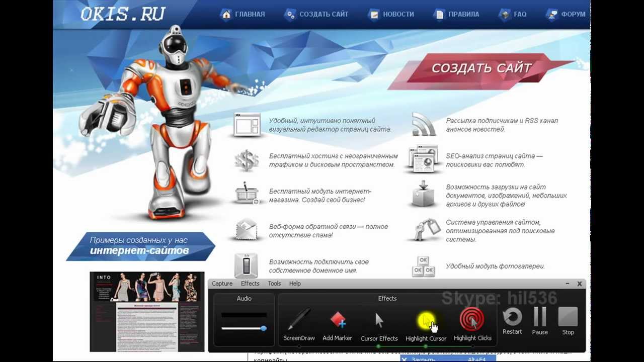Close the recorder toolbar
The height and width of the screenshot is (362, 644).
(x=579, y=284)
